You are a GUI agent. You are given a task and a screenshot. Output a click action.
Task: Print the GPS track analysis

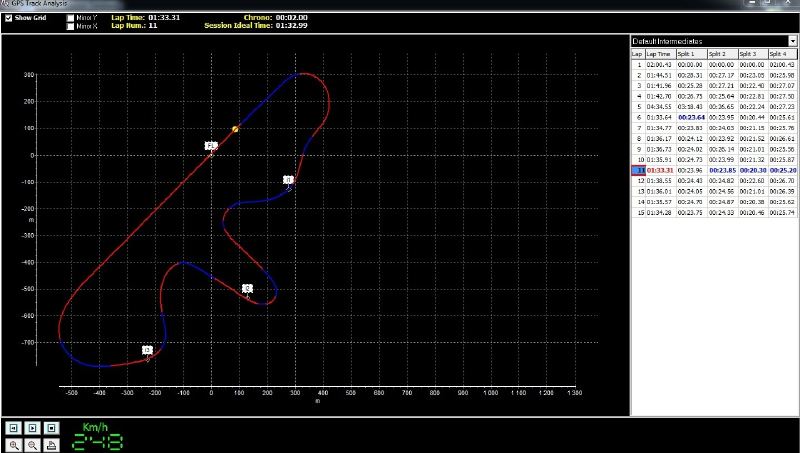[x=52, y=445]
